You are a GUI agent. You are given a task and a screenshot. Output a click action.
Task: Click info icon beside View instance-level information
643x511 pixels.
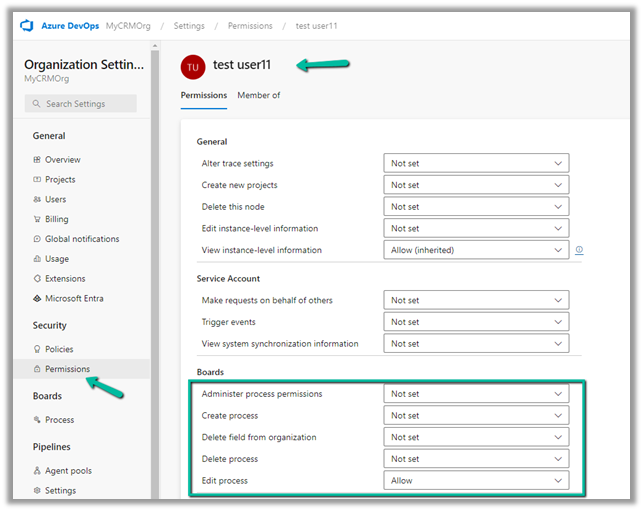[579, 250]
